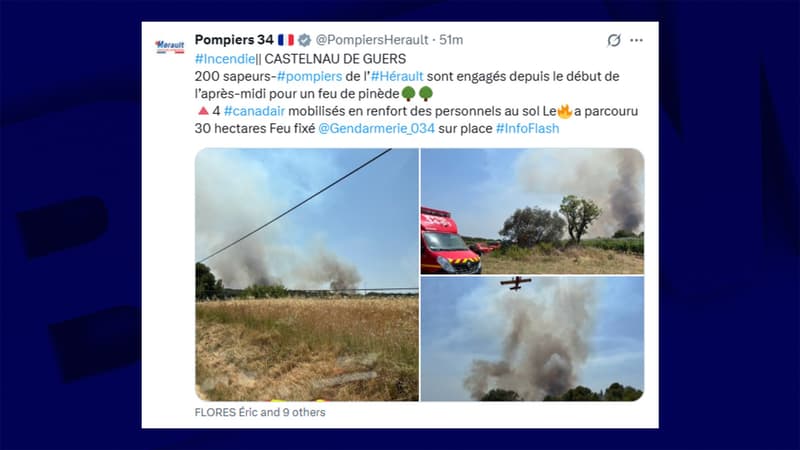The height and width of the screenshot is (450, 800).
Task: Open the photo showing the red fire truck
Action: click(532, 211)
